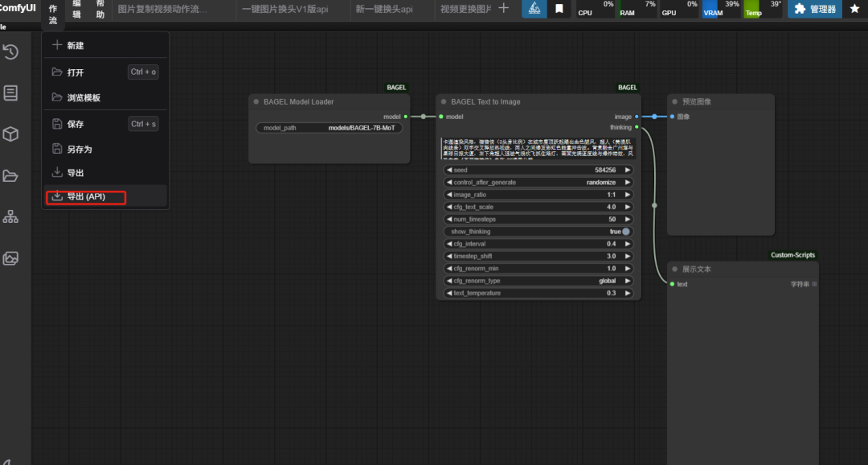Viewport: 868px width, 465px height.
Task: Click the CPU usage monitor
Action: (596, 9)
